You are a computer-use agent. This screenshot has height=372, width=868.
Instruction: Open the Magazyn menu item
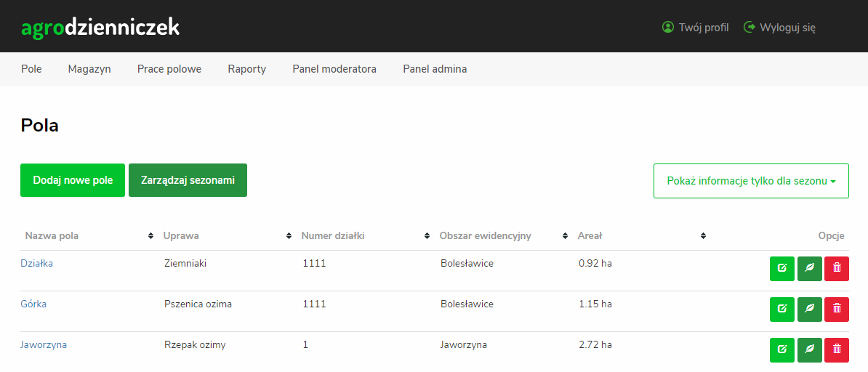click(x=89, y=69)
